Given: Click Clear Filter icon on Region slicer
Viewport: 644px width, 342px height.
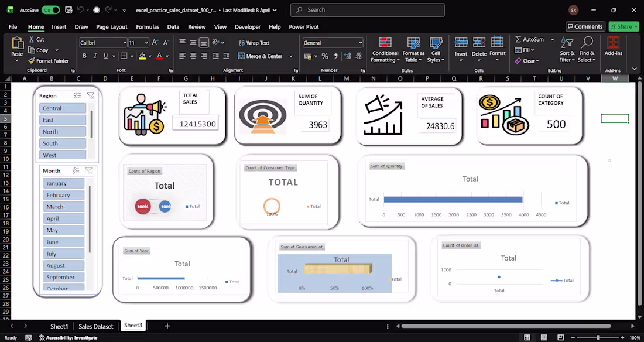Looking at the screenshot, I should (x=90, y=95).
